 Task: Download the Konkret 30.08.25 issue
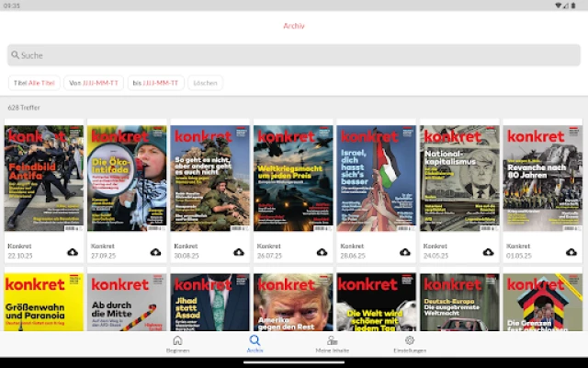239,251
